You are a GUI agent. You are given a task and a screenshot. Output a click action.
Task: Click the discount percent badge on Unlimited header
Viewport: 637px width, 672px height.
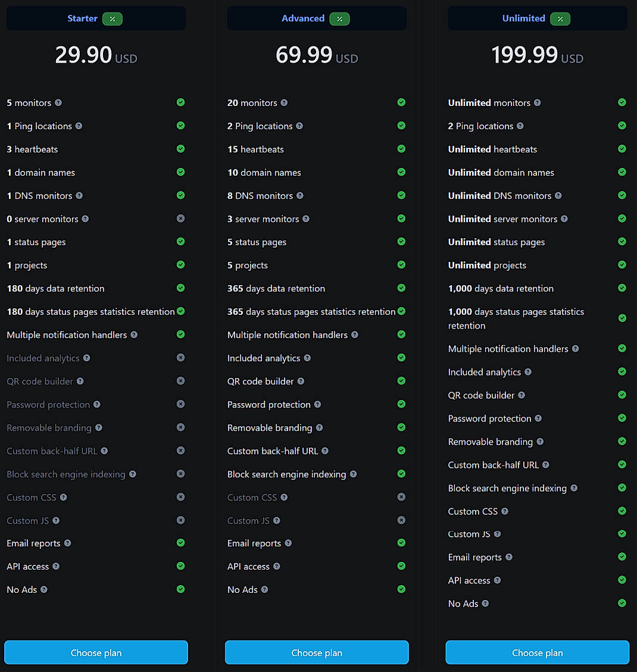point(560,18)
